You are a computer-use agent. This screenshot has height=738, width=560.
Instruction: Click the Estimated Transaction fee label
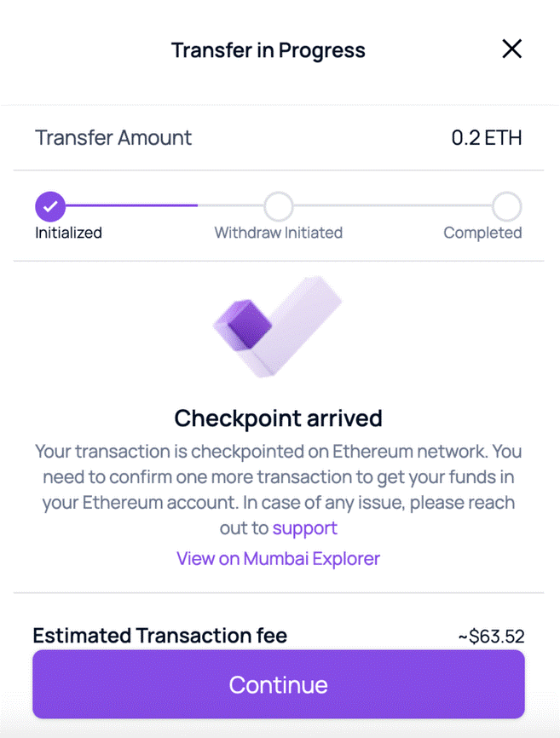tap(160, 636)
